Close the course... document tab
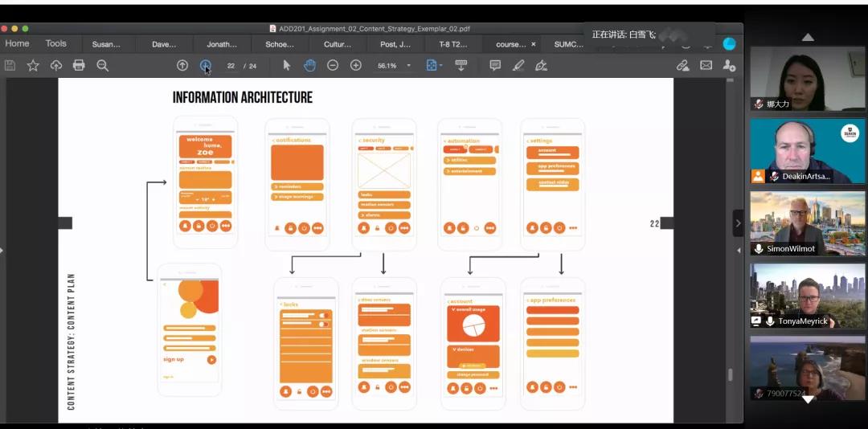 [x=534, y=44]
